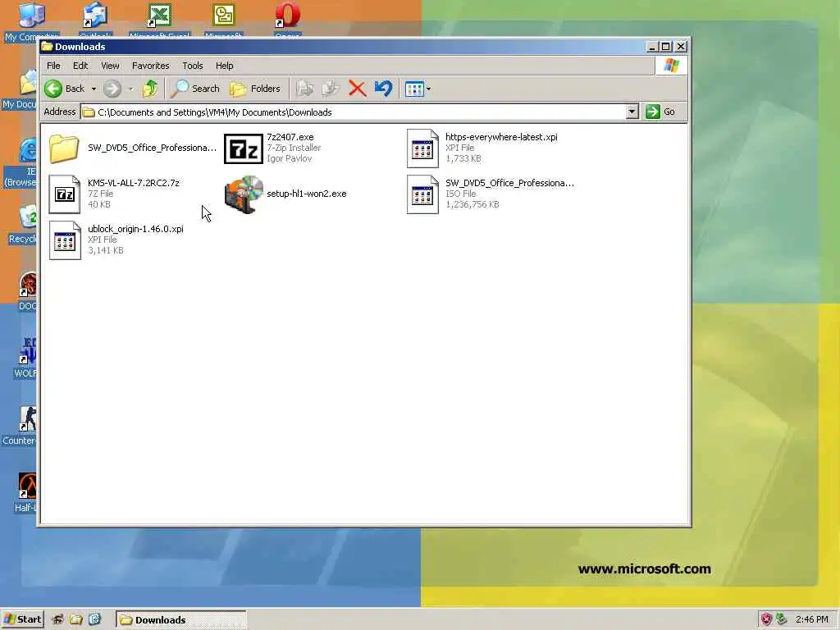840x630 pixels.
Task: Select the setup-hl1-won2.exe installer icon
Action: pyautogui.click(x=244, y=194)
